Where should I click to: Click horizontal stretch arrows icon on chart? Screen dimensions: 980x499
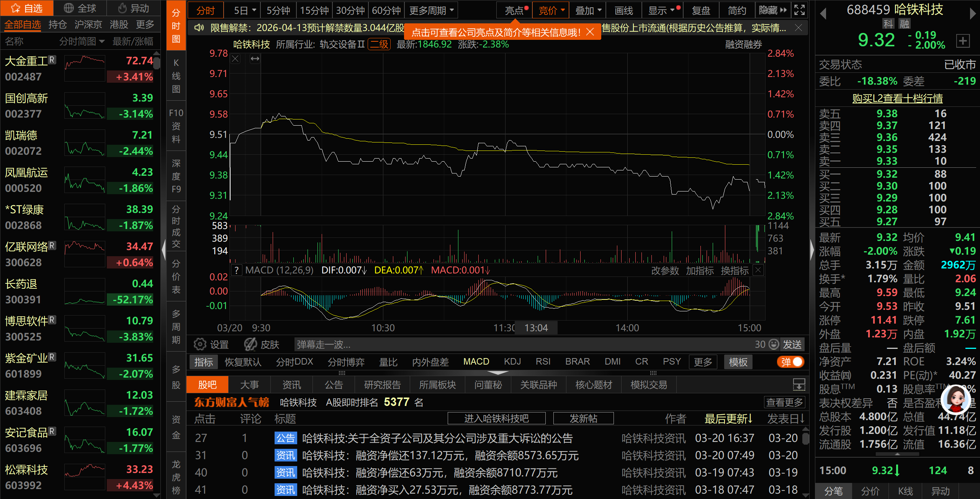coord(255,59)
